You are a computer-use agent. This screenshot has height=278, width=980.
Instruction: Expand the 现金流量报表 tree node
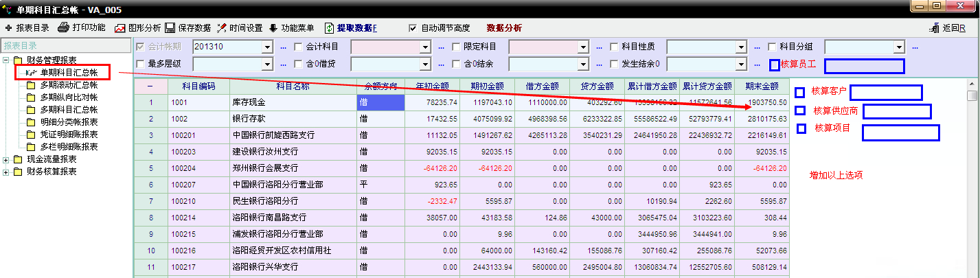(6, 159)
